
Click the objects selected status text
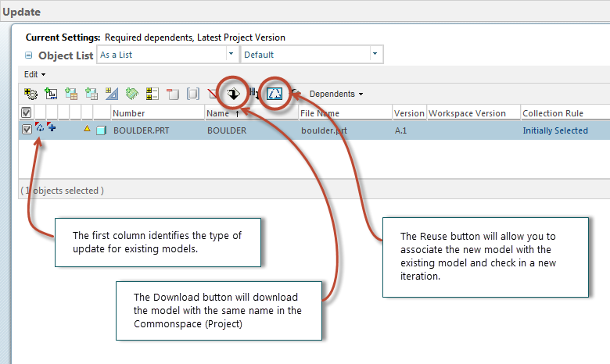coord(63,191)
